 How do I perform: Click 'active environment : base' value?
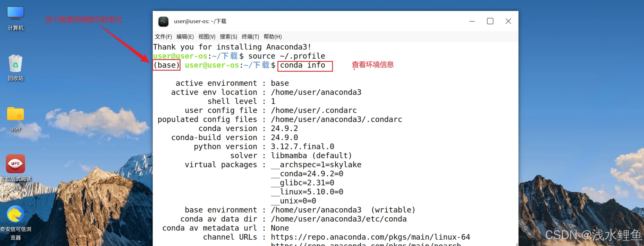280,83
